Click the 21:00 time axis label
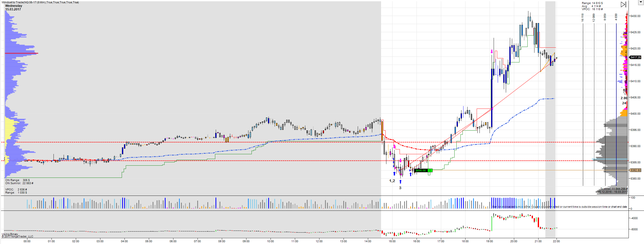 point(538,241)
